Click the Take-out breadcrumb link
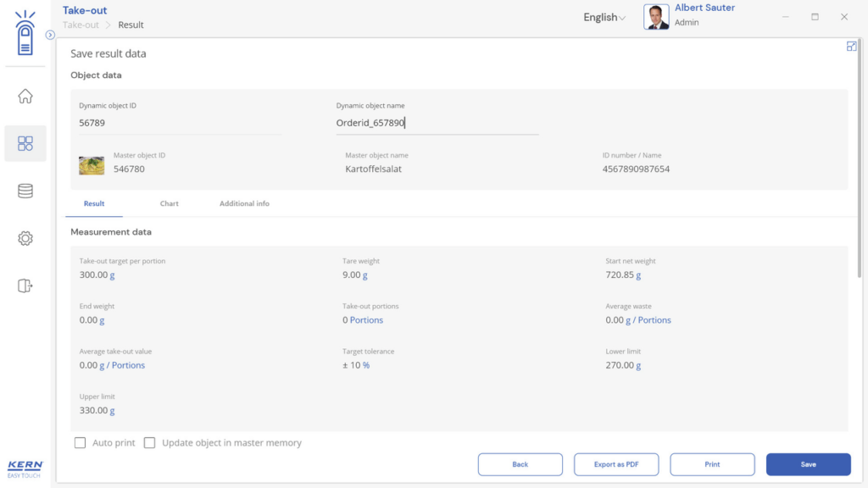Image resolution: width=868 pixels, height=488 pixels. (x=81, y=25)
